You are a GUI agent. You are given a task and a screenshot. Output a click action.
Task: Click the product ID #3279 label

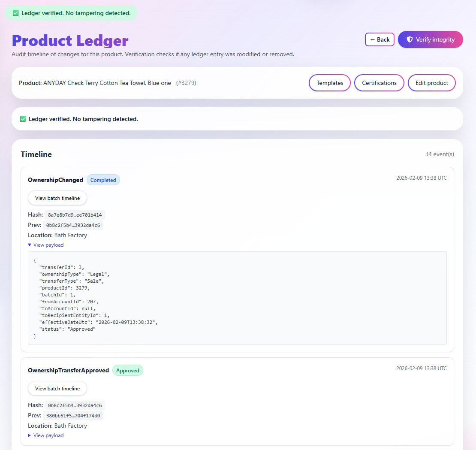coord(186,83)
